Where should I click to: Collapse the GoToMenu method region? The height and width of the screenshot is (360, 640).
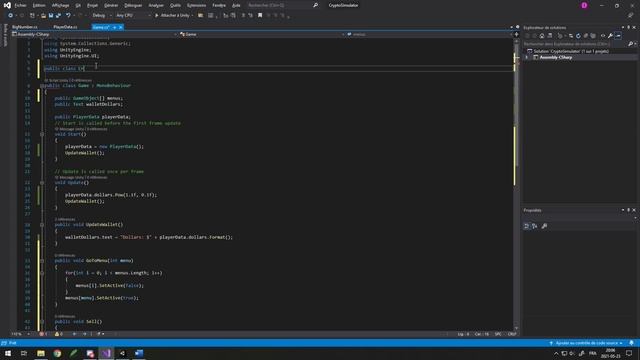[x=42, y=261]
